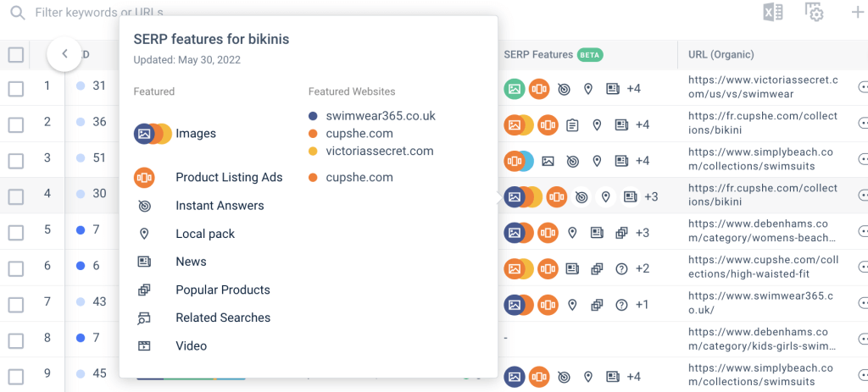Toggle the select-all checkbox in header
This screenshot has height=392, width=868.
pyautogui.click(x=16, y=55)
